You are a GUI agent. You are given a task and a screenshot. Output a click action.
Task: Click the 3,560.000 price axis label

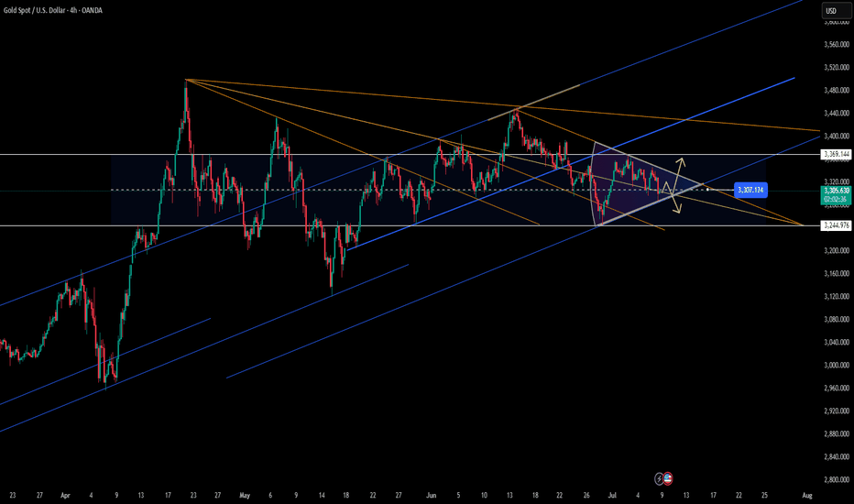(837, 45)
